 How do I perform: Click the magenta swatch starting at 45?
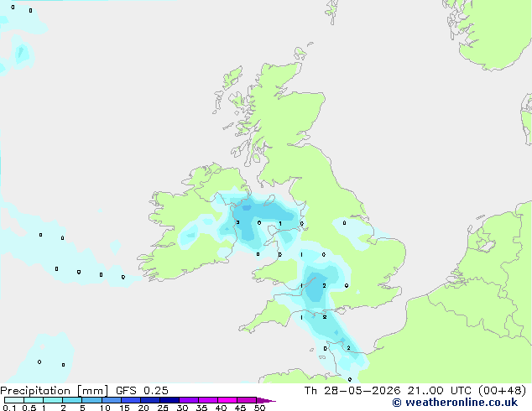coord(247,400)
